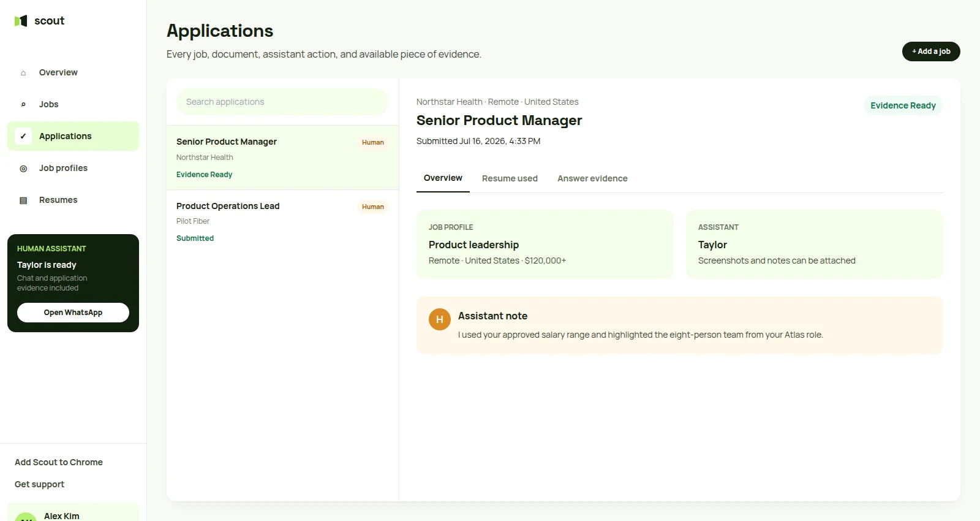980x521 pixels.
Task: Focus the Search applications field
Action: pyautogui.click(x=282, y=102)
